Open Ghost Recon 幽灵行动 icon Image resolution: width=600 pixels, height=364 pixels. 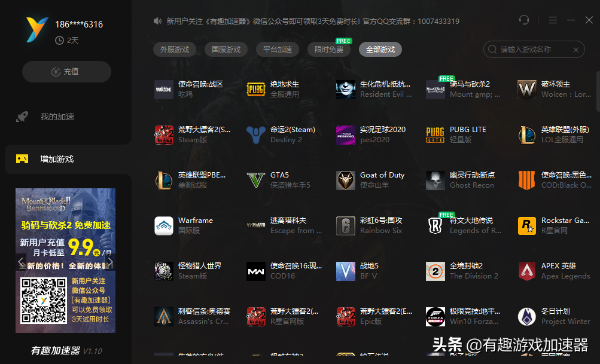(x=435, y=181)
